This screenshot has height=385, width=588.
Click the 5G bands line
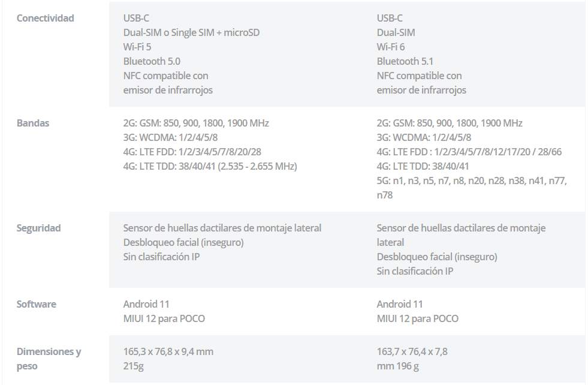click(x=472, y=188)
